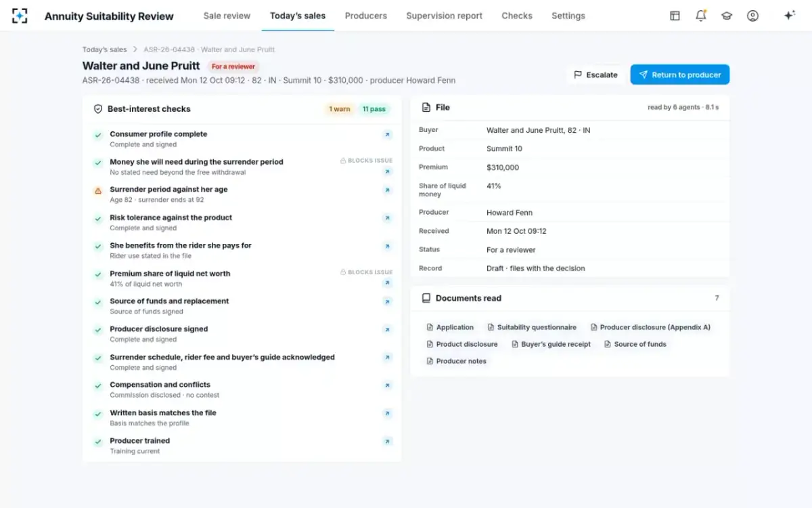Viewport: 812px width, 508px height.
Task: Open the layout panel icon in header
Action: (x=675, y=16)
